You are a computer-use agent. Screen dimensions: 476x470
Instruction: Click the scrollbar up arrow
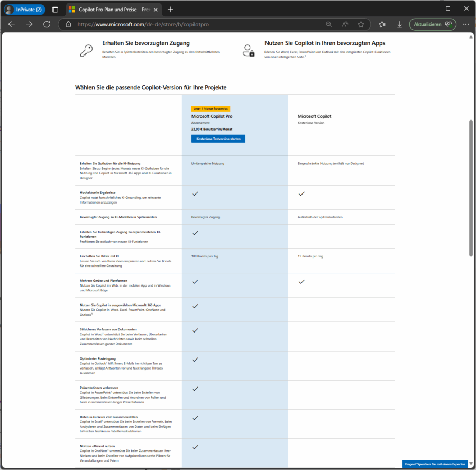[471, 37]
